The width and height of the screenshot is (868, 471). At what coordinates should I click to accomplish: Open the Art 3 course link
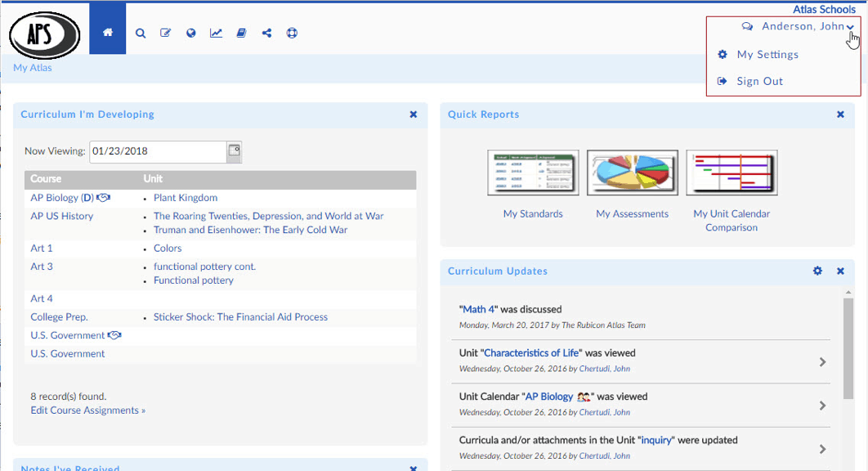(42, 266)
